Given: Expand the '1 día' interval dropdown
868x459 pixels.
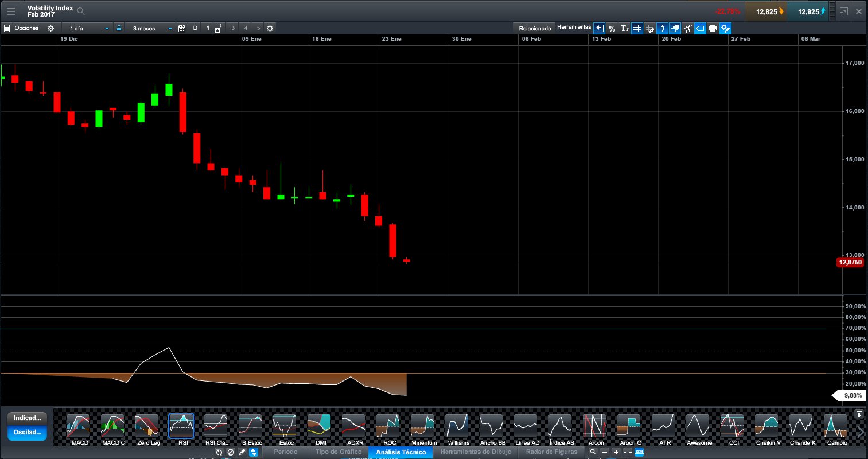Looking at the screenshot, I should coord(89,28).
